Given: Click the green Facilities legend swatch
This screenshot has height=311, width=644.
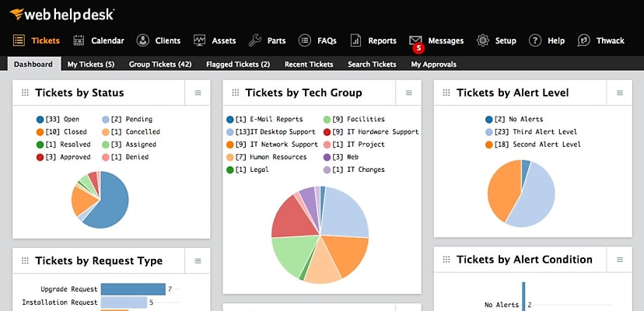Looking at the screenshot, I should 327,120.
